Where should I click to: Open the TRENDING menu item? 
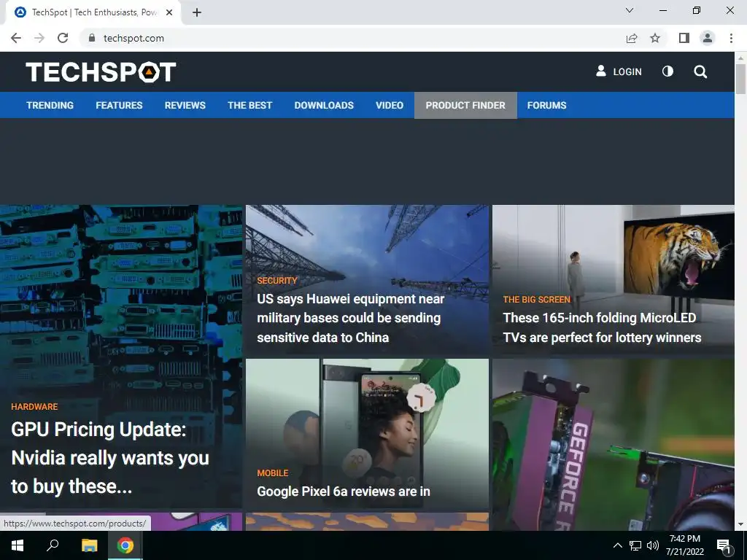[x=50, y=105]
